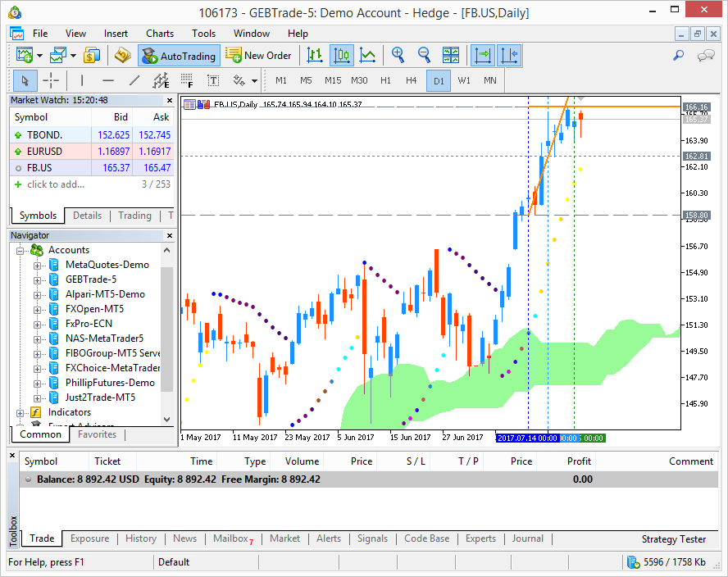This screenshot has width=728, height=577.
Task: Select the crosshair tool
Action: pyautogui.click(x=51, y=81)
